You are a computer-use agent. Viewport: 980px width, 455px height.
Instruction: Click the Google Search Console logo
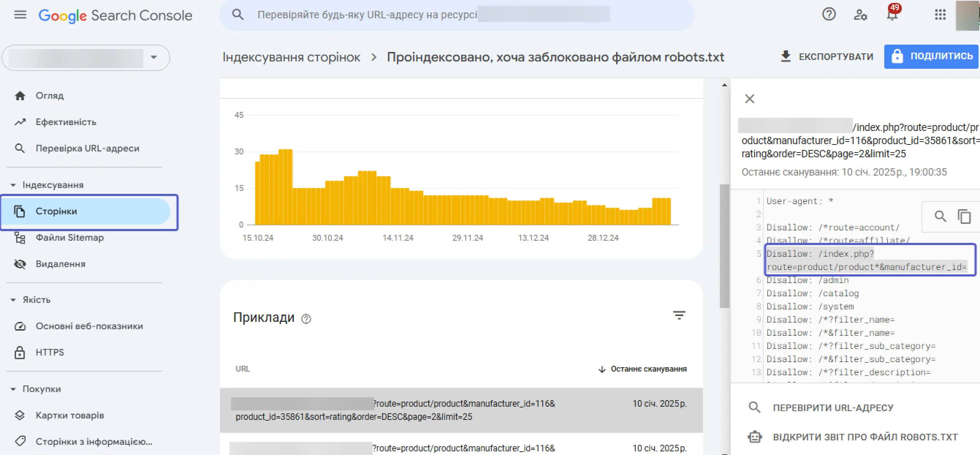tap(115, 16)
